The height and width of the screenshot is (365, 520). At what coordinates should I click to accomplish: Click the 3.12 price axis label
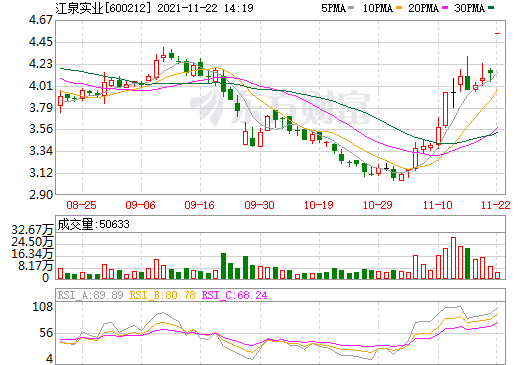41,173
